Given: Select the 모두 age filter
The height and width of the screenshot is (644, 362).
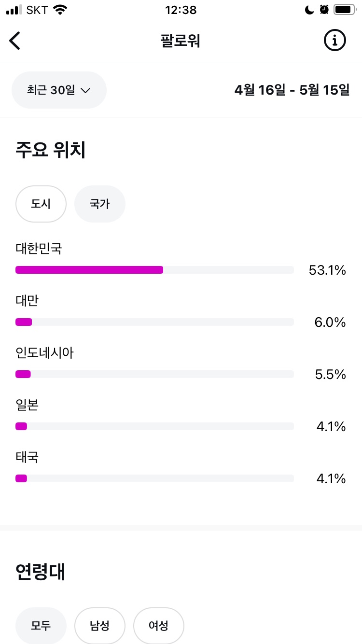Looking at the screenshot, I should [41, 626].
